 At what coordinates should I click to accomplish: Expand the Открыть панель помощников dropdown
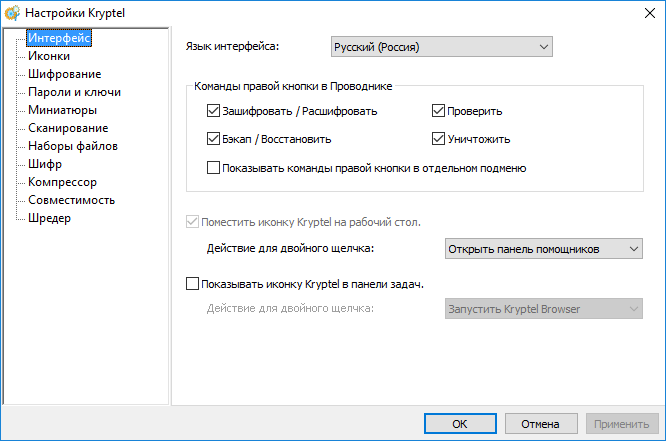pos(542,248)
